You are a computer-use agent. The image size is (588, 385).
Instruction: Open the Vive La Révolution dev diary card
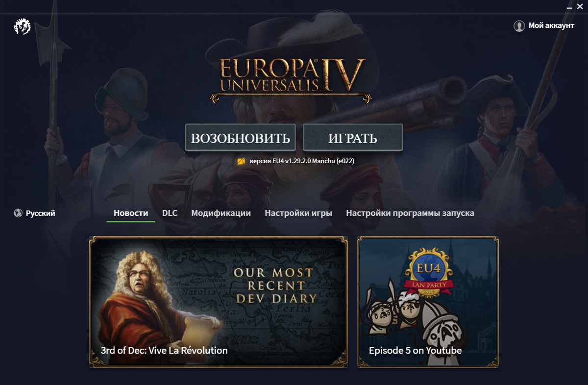219,302
